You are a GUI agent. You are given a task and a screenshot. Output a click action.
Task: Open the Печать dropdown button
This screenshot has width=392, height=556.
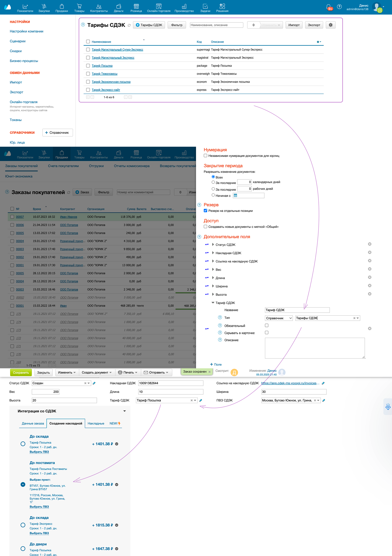[x=128, y=372]
